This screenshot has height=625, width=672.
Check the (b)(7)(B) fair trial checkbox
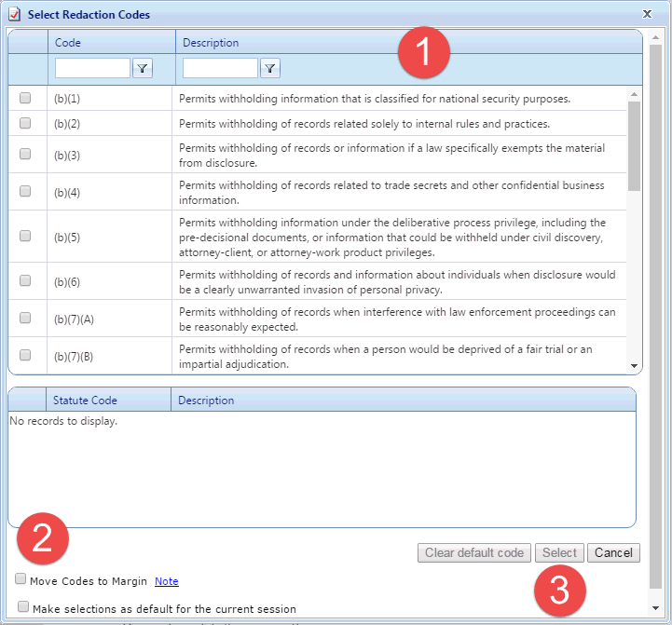click(25, 355)
